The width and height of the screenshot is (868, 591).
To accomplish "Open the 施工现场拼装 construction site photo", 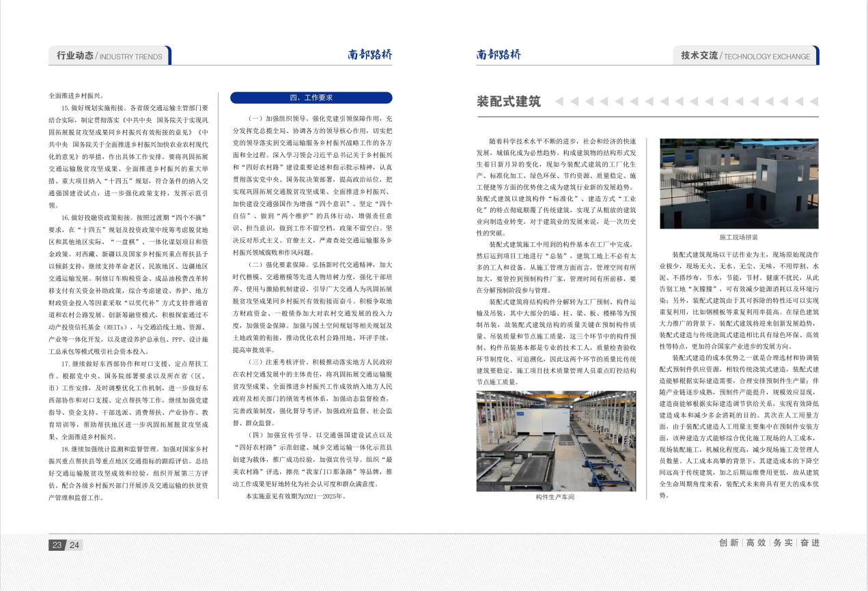I will click(x=739, y=184).
